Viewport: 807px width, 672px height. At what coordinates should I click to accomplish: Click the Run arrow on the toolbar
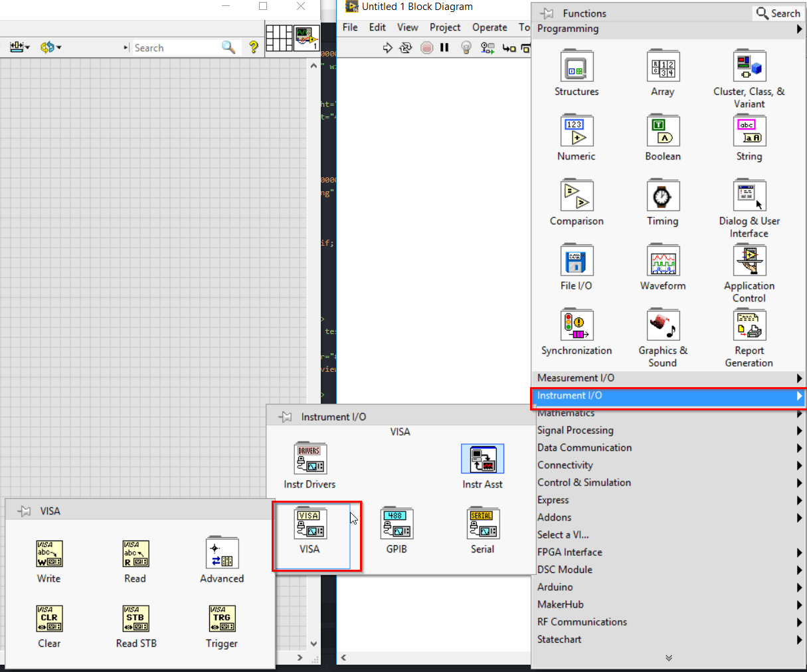point(388,47)
